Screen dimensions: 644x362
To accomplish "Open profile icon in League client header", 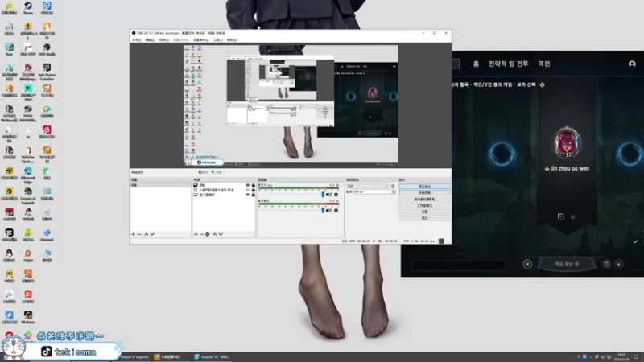I will [x=632, y=64].
